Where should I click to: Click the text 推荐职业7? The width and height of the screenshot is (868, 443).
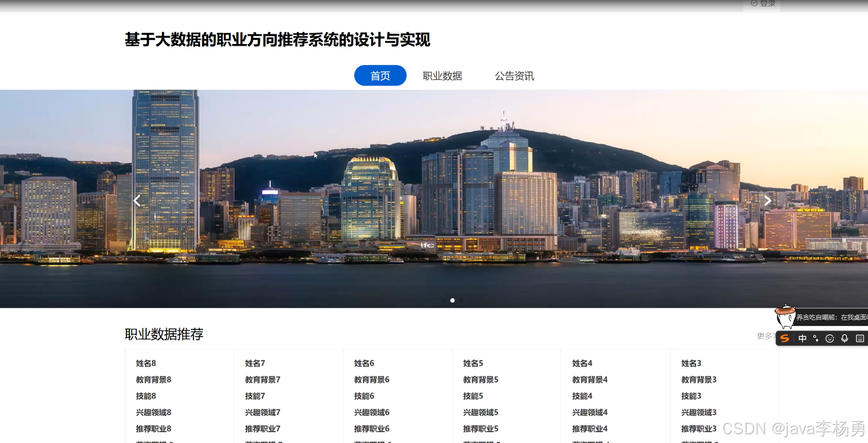click(263, 429)
